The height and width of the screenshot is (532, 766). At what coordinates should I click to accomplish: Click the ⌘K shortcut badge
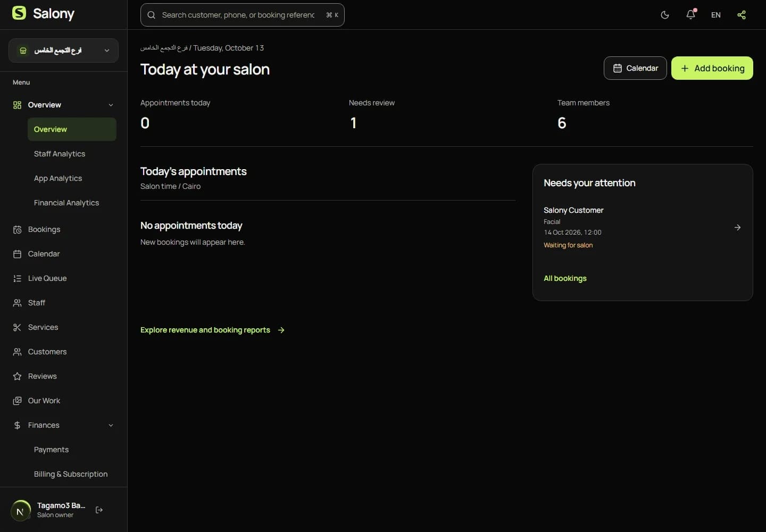click(x=332, y=15)
